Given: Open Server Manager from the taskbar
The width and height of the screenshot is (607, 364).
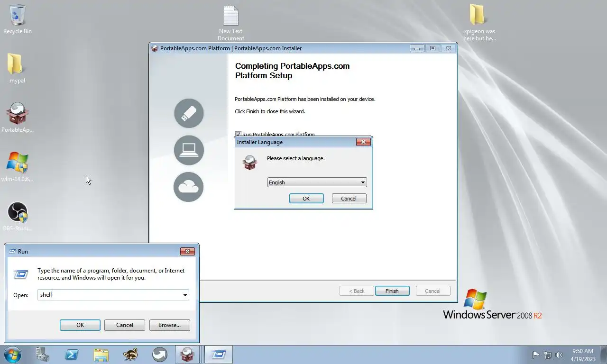Looking at the screenshot, I should point(42,355).
